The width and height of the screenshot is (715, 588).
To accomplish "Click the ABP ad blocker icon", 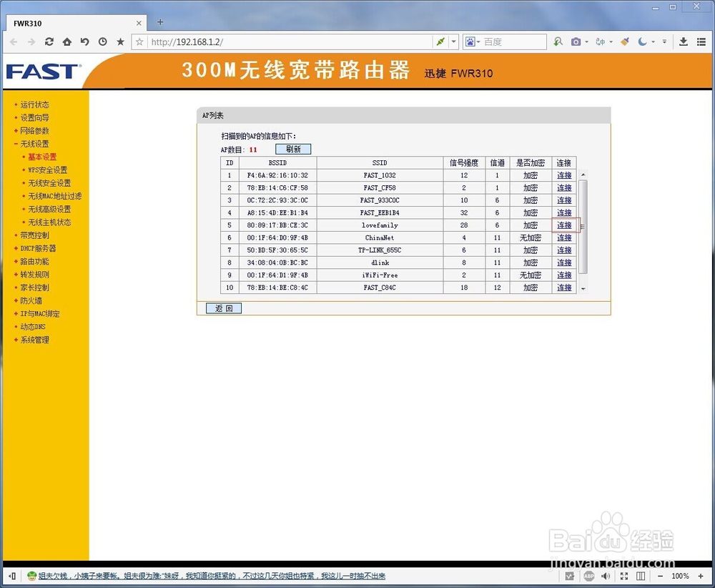I will tap(588, 576).
